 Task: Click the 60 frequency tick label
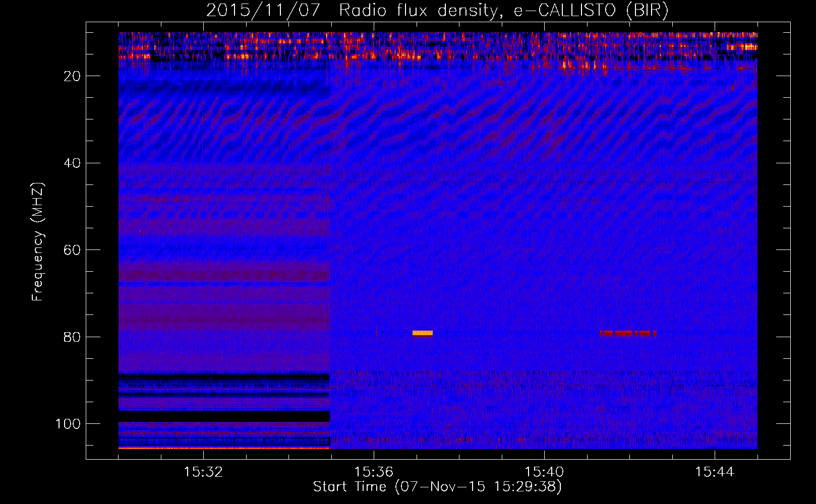[72, 250]
